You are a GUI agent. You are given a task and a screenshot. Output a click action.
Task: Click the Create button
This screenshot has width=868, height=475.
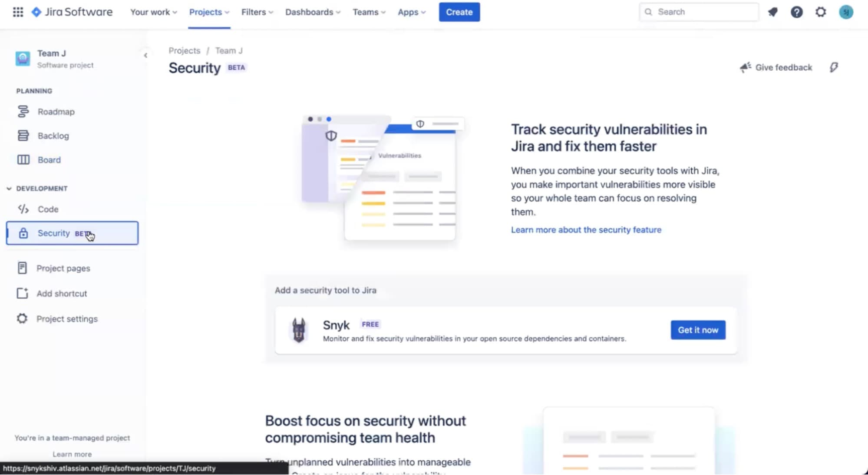click(x=459, y=12)
